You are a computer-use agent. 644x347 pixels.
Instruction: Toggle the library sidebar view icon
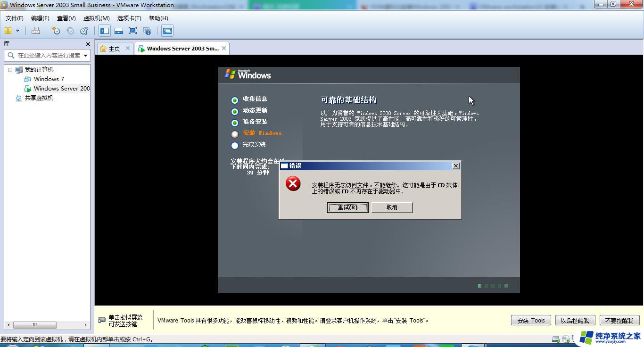(x=105, y=31)
